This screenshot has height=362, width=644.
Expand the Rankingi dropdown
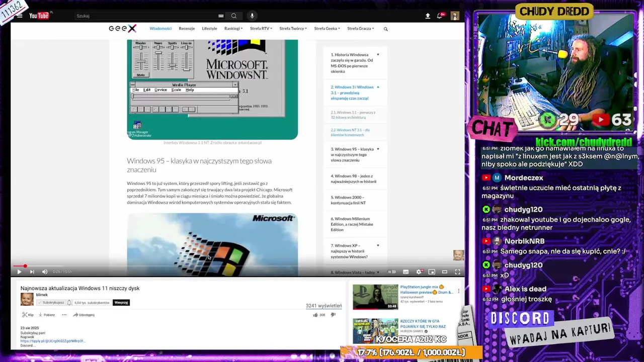tap(233, 29)
